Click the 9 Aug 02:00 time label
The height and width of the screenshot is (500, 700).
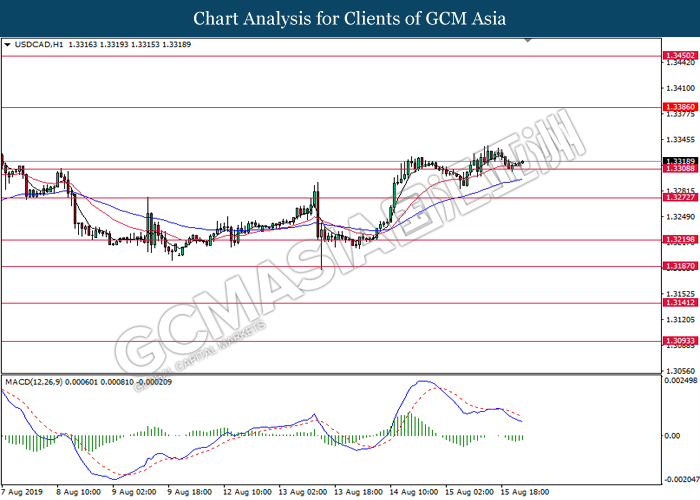click(134, 492)
